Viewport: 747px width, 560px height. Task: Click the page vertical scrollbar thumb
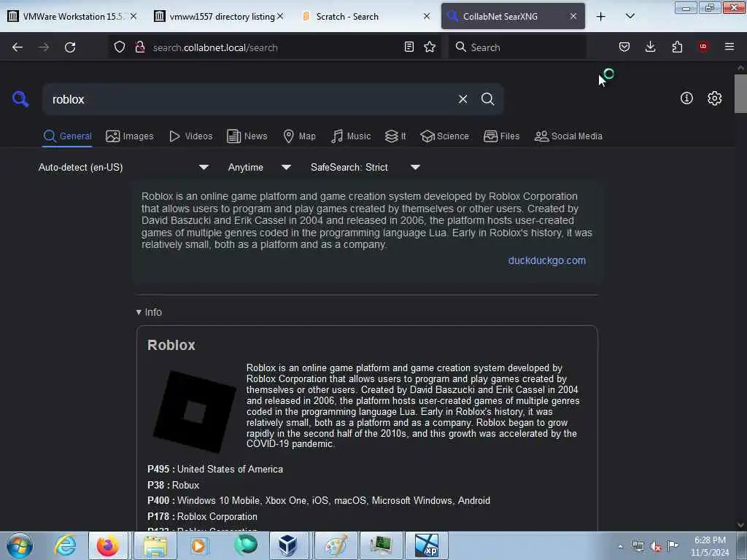coord(740,93)
